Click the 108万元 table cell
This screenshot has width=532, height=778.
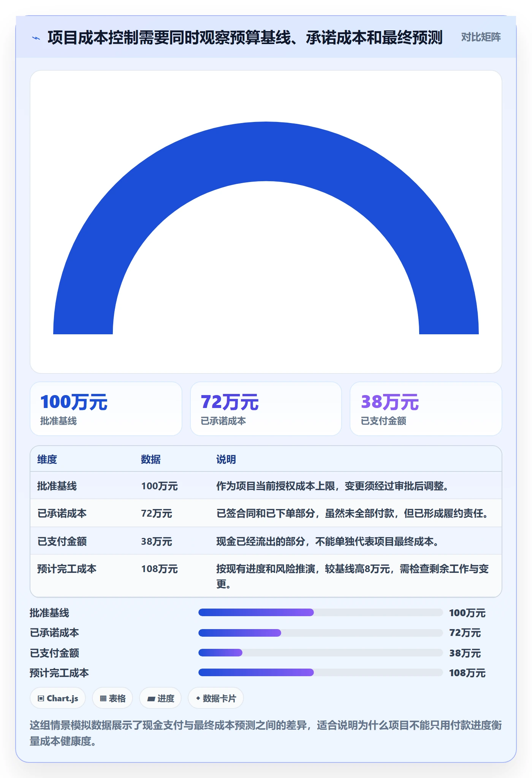click(160, 569)
